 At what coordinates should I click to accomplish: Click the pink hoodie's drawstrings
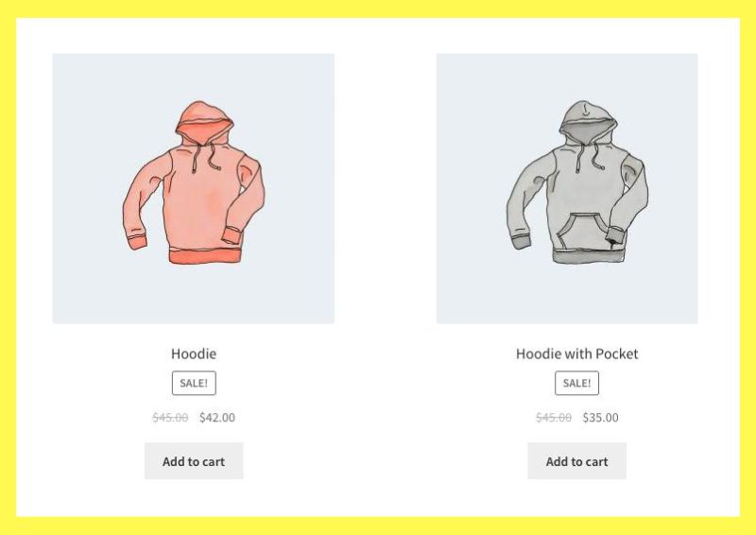pos(205,155)
